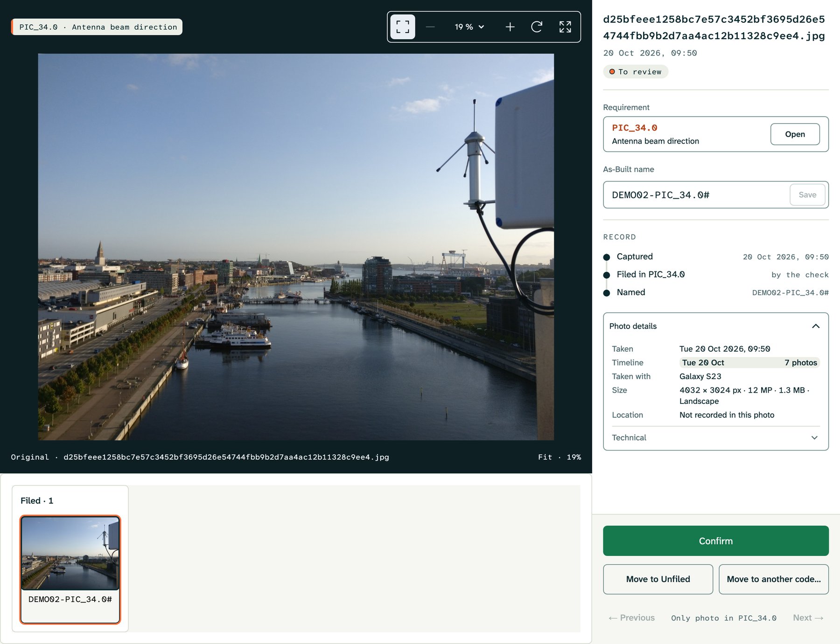Viewport: 840px width, 644px height.
Task: Zoom in with the plus icon
Action: [x=510, y=27]
